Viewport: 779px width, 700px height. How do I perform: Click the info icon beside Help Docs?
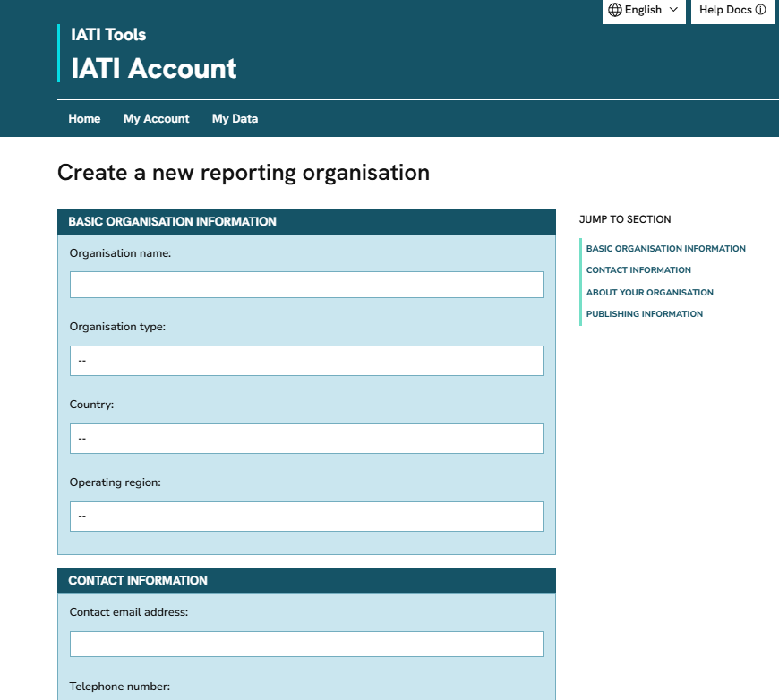tap(760, 10)
